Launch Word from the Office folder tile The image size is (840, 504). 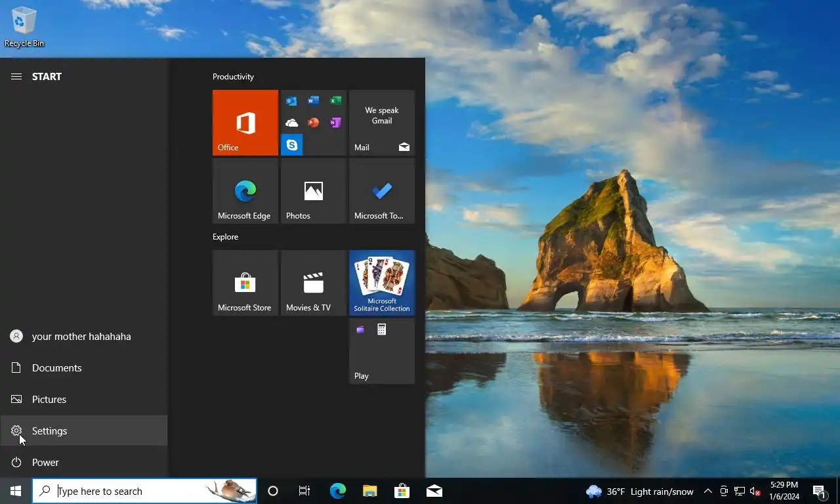coord(314,101)
